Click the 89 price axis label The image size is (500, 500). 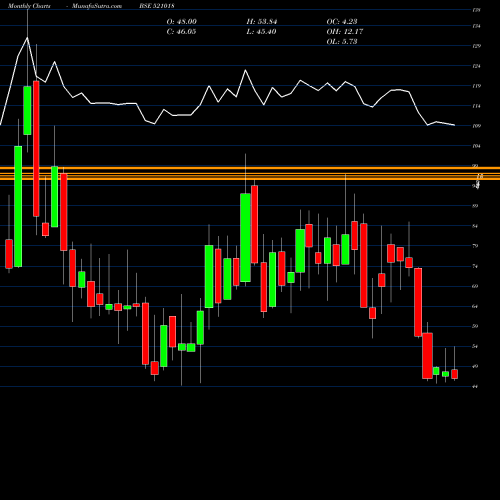[x=476, y=206]
